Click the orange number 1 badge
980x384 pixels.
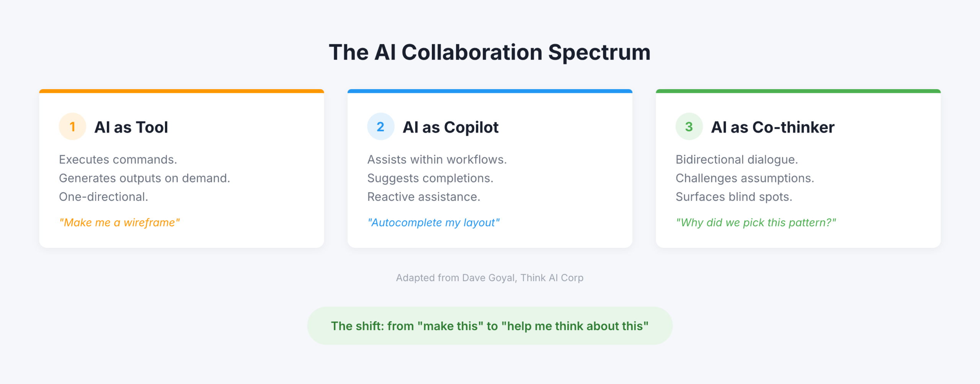click(x=72, y=127)
